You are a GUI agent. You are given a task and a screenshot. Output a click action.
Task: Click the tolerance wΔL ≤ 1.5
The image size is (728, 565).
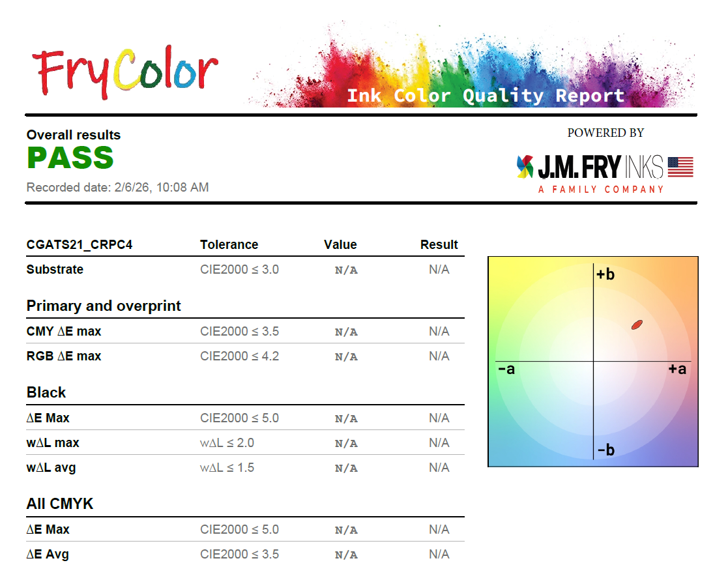tap(227, 467)
